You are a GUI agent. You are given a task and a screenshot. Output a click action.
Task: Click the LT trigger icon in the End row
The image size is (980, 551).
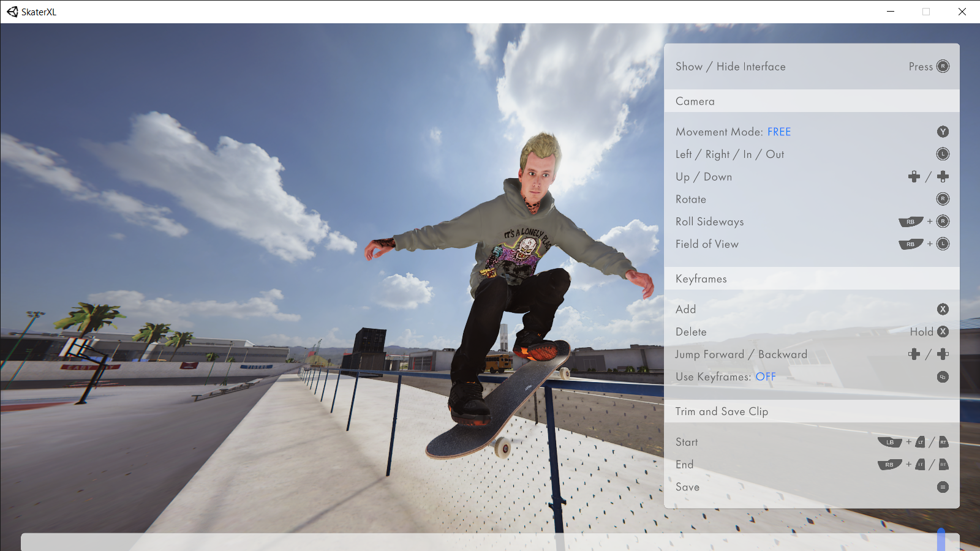point(920,465)
